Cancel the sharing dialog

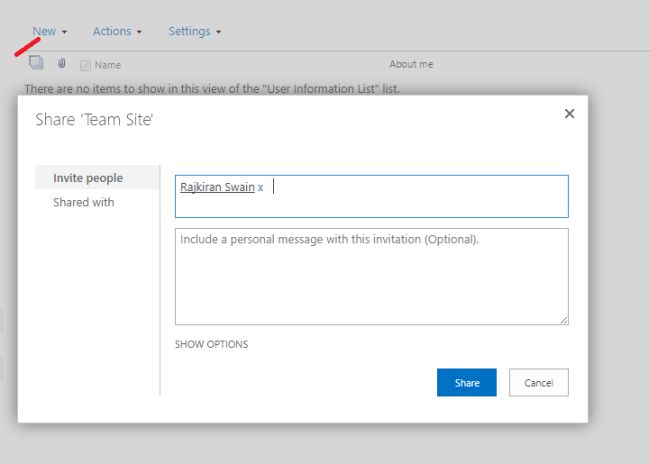point(539,383)
